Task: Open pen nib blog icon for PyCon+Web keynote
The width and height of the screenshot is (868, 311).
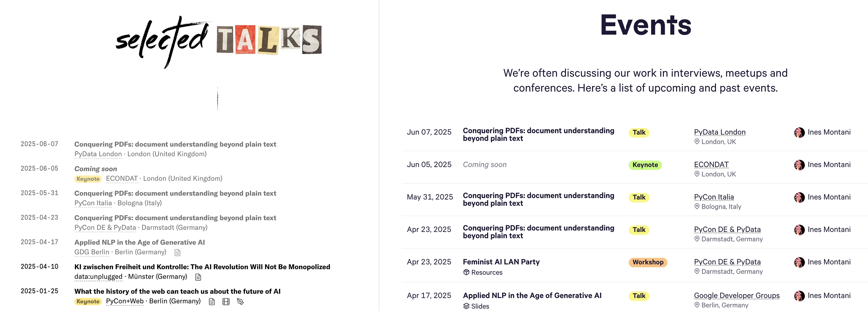Action: tap(240, 302)
